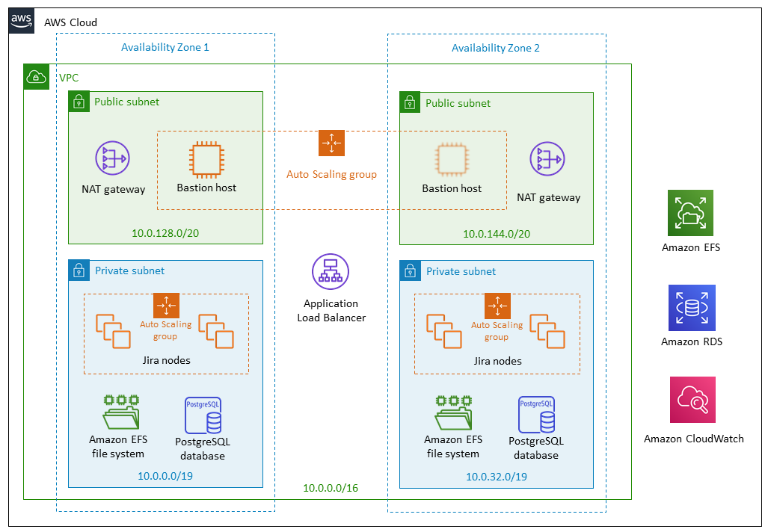This screenshot has width=768, height=532.
Task: Select the NAT gateway icon in Zone 1
Action: coord(113,158)
